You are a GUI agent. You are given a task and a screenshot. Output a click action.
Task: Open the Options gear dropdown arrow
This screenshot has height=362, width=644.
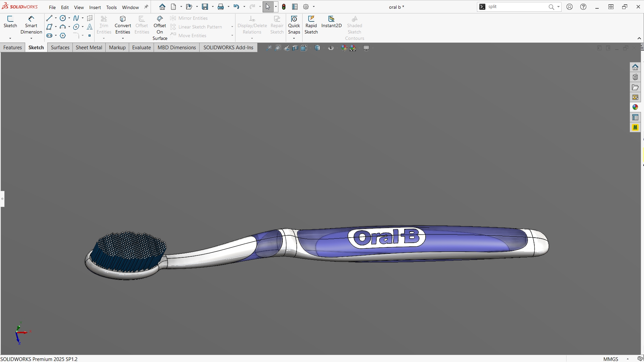[314, 7]
